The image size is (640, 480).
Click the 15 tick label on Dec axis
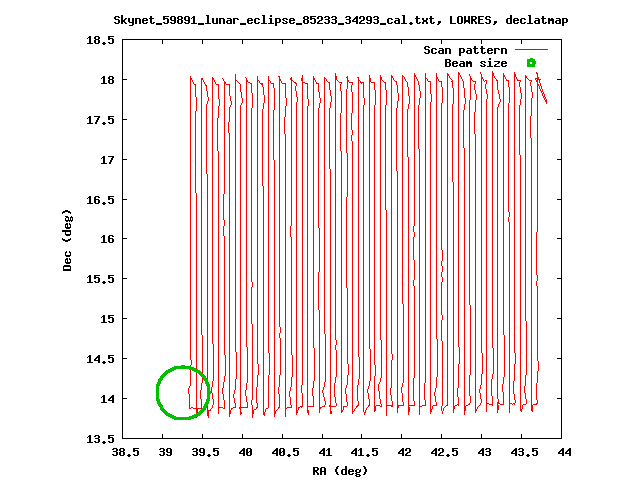point(107,319)
